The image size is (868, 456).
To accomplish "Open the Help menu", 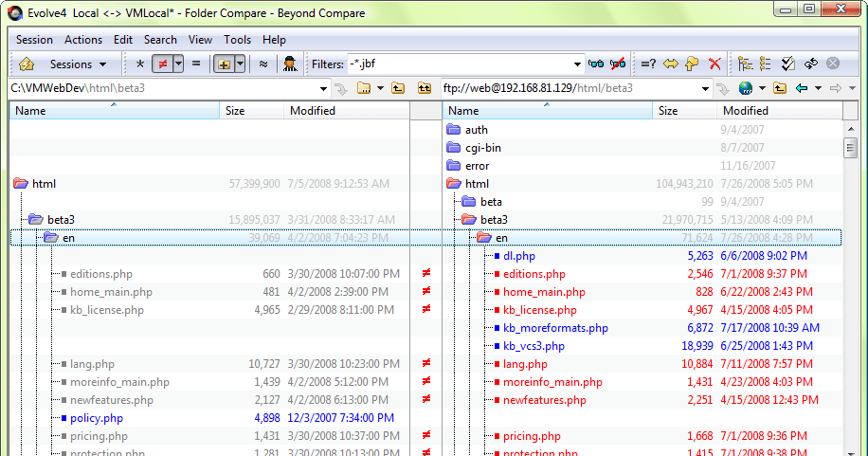I will click(274, 40).
